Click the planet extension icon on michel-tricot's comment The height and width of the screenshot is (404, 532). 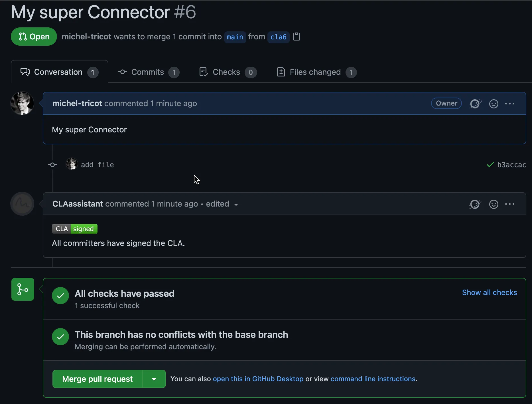click(475, 104)
